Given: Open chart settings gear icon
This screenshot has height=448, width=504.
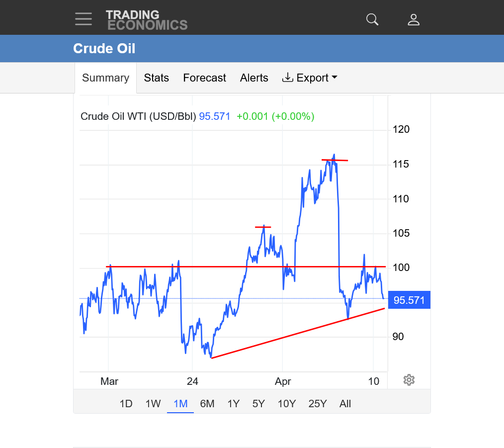Looking at the screenshot, I should pyautogui.click(x=409, y=380).
